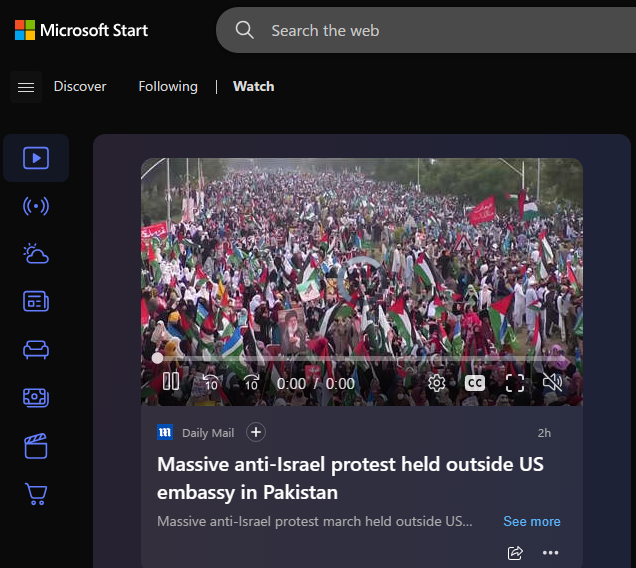Focus the Search the web field
This screenshot has width=636, height=568.
426,30
